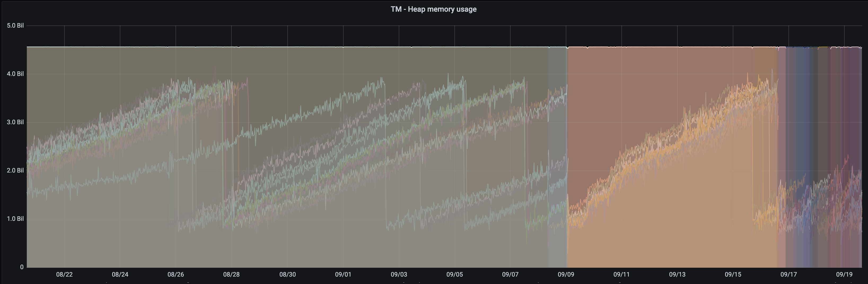The width and height of the screenshot is (868, 284).
Task: Pick the 08/28 date on the time axis
Action: (231, 274)
